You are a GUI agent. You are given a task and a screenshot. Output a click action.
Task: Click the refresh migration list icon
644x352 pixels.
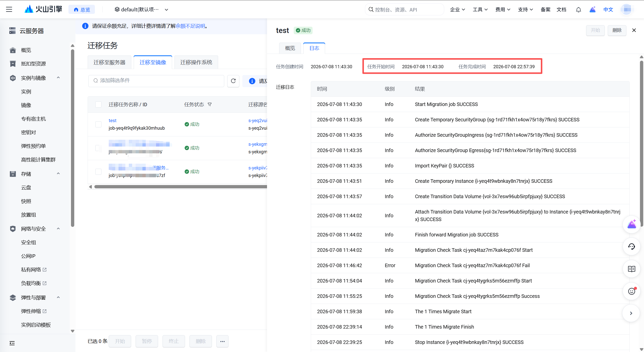[233, 81]
